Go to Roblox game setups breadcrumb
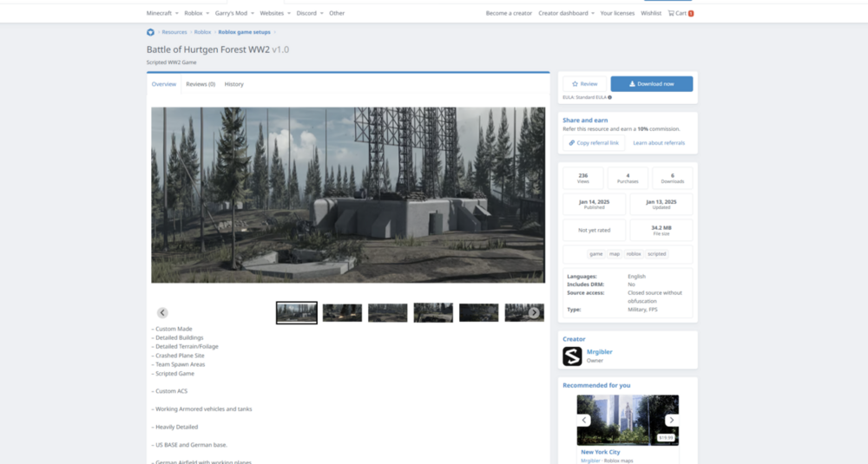 tap(244, 32)
